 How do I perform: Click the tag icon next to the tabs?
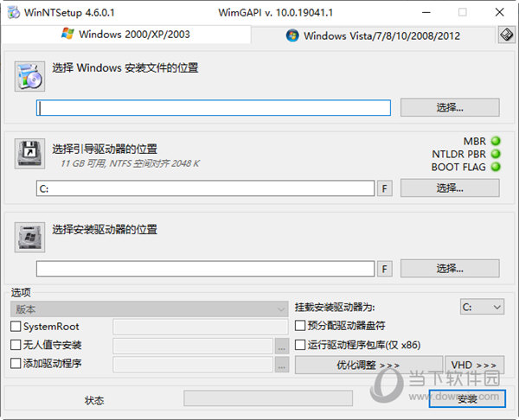pyautogui.click(x=506, y=35)
